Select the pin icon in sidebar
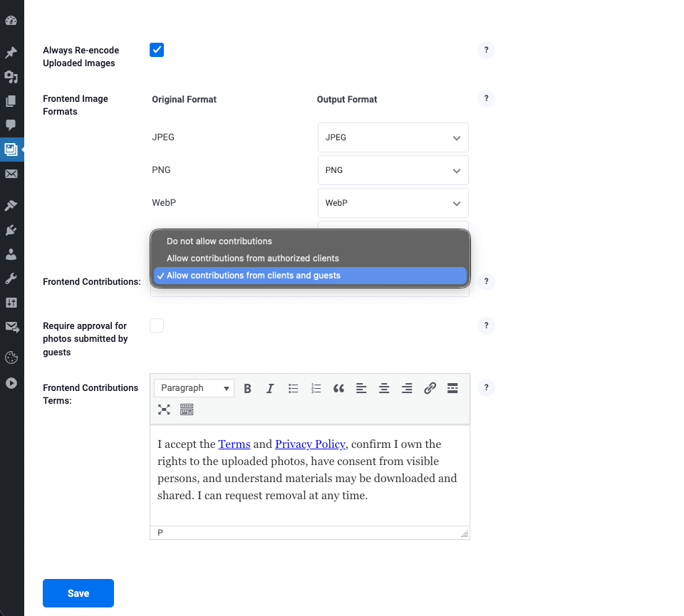This screenshot has height=616, width=684. (11, 52)
